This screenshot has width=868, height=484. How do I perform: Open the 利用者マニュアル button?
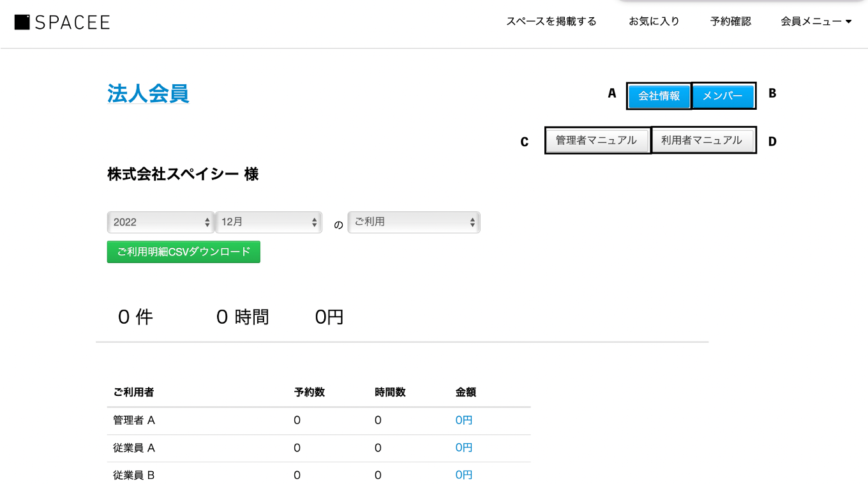pyautogui.click(x=701, y=140)
